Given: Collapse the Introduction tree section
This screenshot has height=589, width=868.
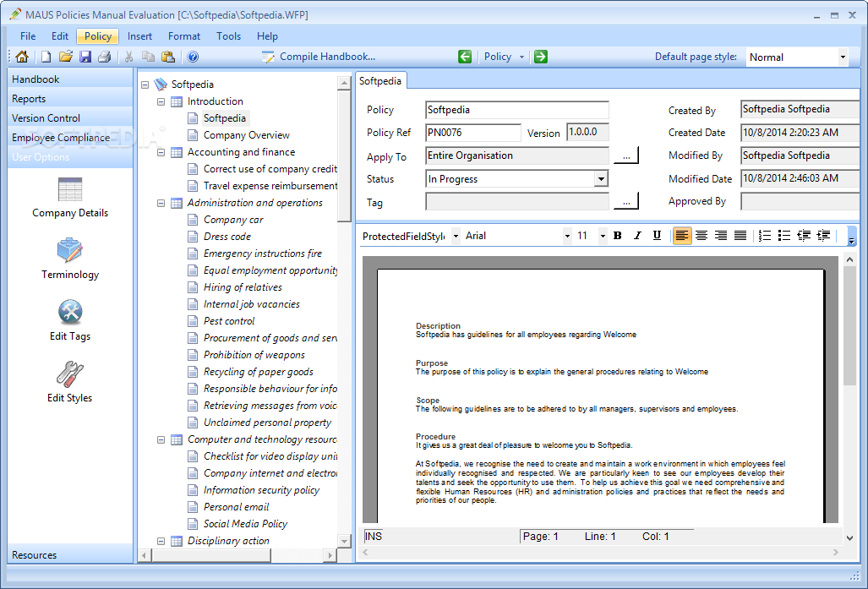Looking at the screenshot, I should pyautogui.click(x=161, y=102).
